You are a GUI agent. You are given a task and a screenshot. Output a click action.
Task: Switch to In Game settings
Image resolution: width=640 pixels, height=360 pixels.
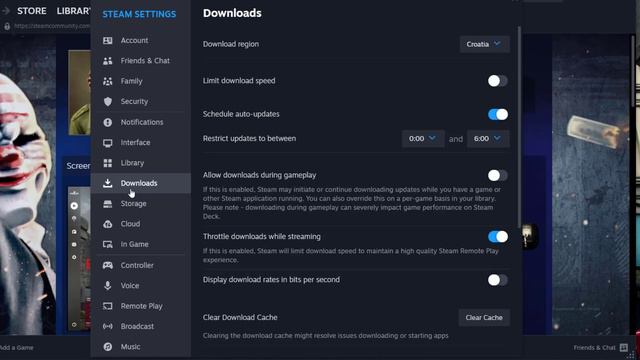tap(141, 244)
